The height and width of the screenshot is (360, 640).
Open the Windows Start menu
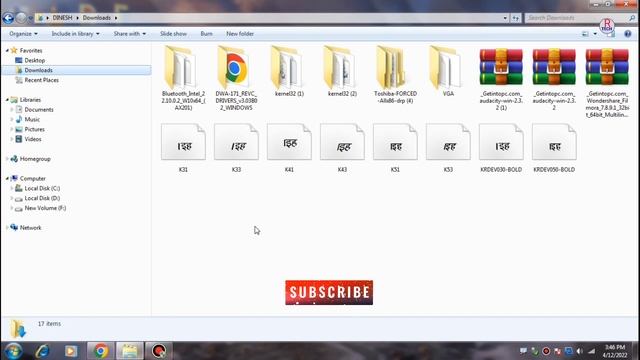coord(13,351)
